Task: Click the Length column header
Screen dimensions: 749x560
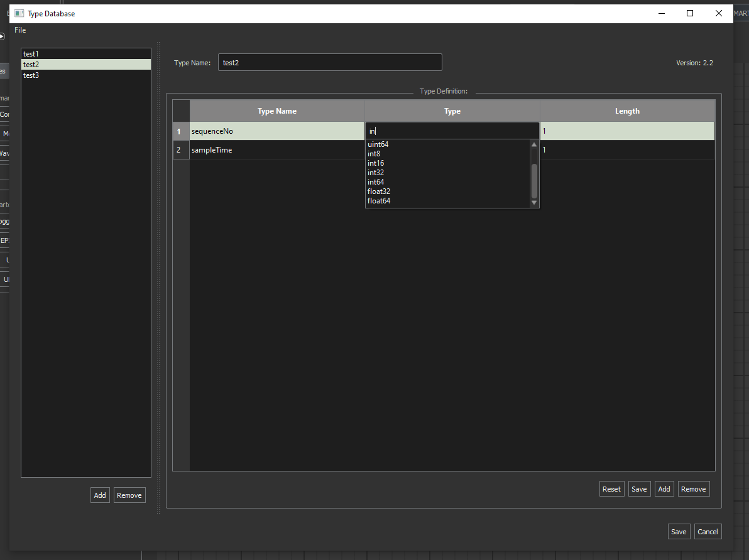Action: [x=627, y=111]
